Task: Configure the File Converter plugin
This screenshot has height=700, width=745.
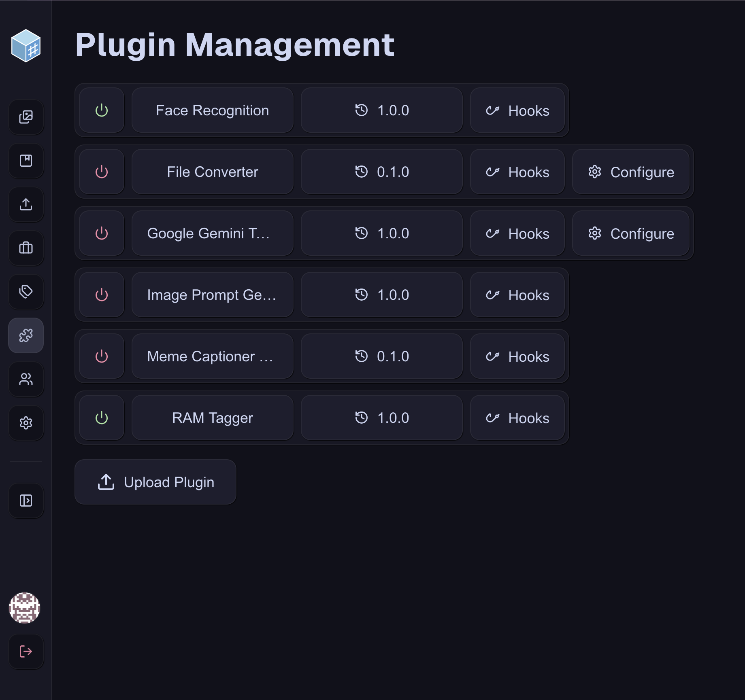Action: point(630,172)
